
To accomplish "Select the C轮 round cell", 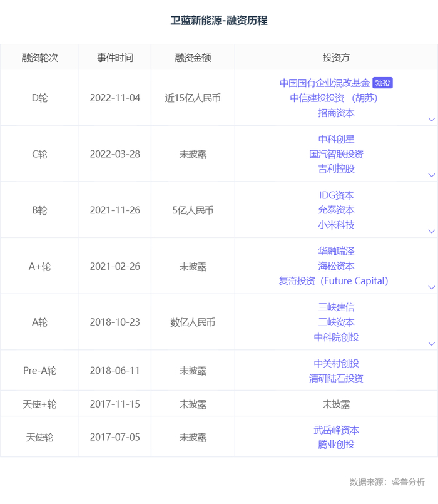I will [39, 154].
